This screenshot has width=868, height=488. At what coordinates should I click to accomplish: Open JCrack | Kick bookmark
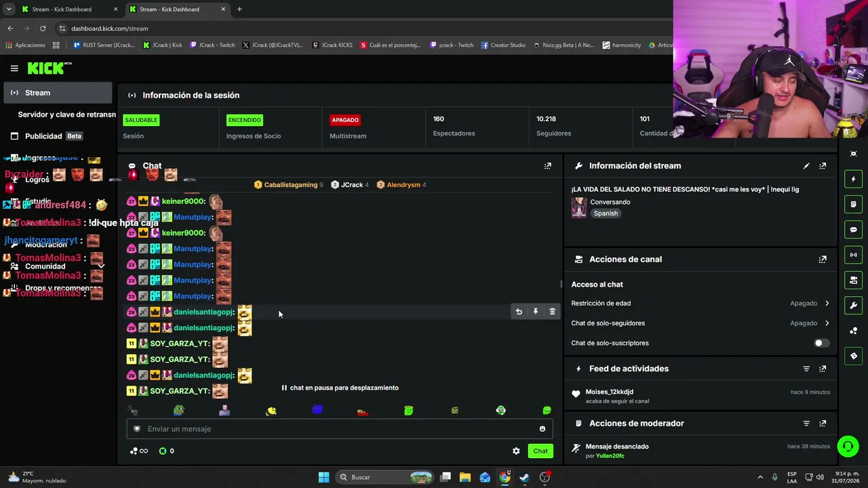[x=163, y=45]
